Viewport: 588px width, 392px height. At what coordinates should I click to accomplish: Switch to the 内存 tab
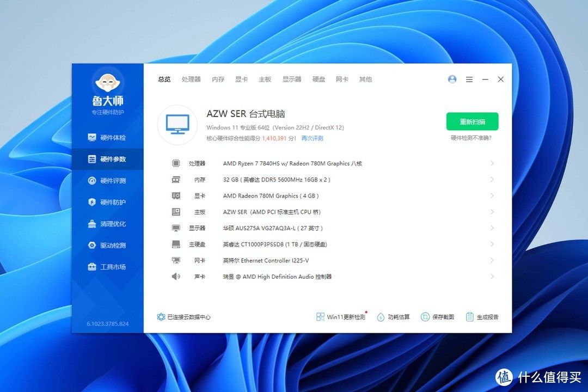[x=218, y=79]
